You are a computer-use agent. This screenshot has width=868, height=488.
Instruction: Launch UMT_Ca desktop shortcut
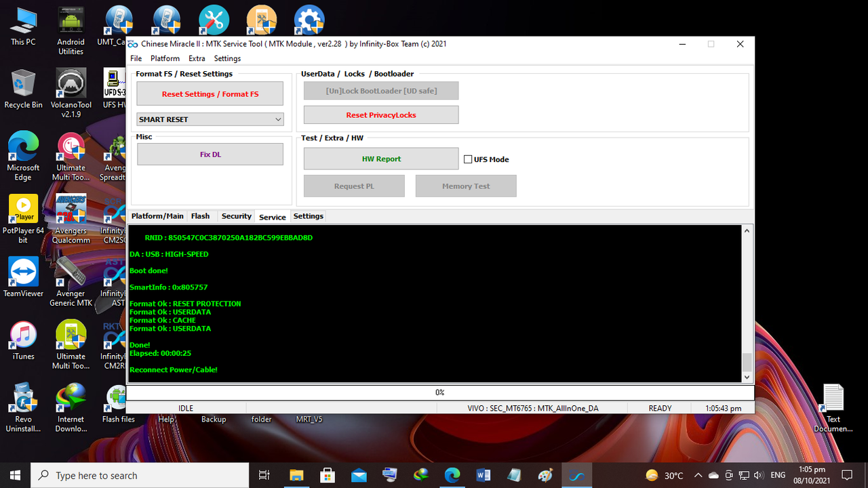click(x=115, y=27)
